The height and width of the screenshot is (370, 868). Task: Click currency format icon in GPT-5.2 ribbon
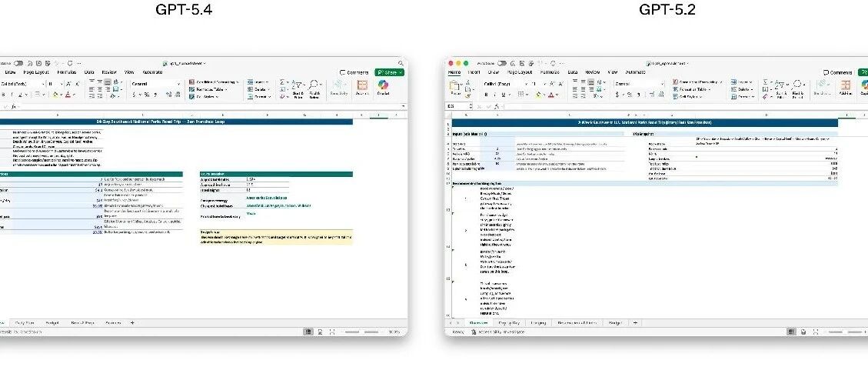pyautogui.click(x=617, y=95)
